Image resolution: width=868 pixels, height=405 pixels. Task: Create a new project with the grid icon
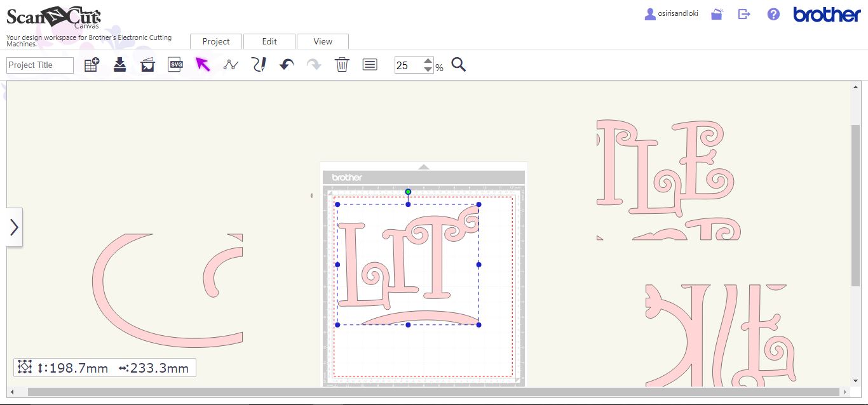[91, 64]
